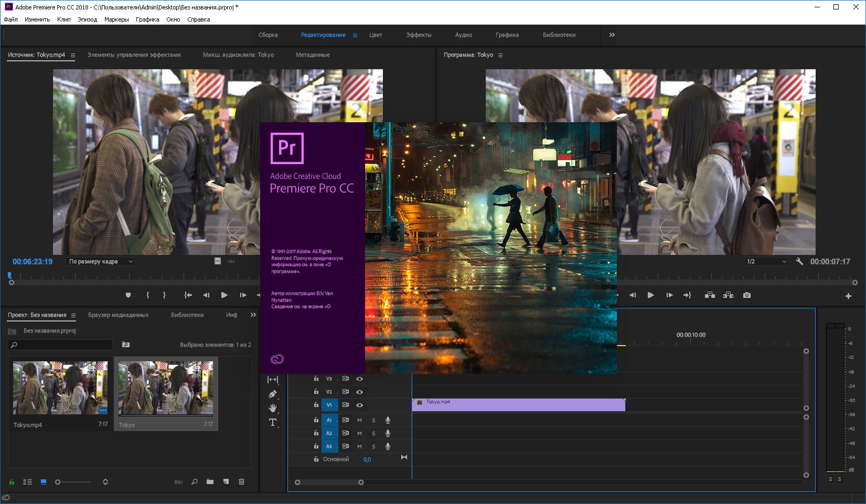Click the Extract button in Program monitor
The image size is (866, 504).
coord(728,295)
